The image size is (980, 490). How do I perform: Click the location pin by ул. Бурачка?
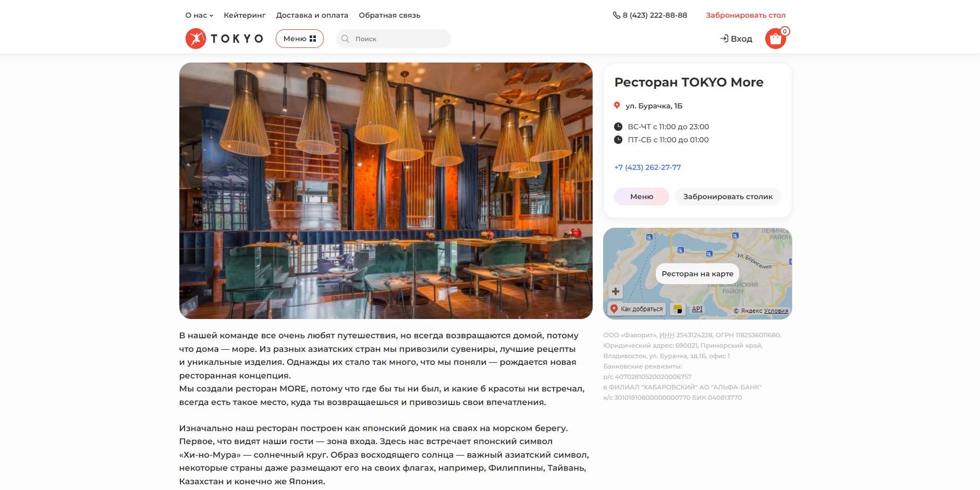click(x=617, y=105)
